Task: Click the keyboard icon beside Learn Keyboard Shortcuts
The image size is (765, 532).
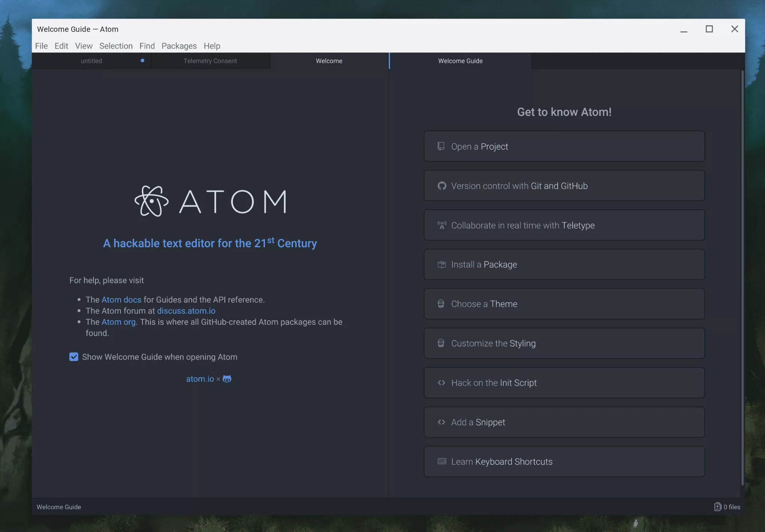Action: tap(442, 461)
